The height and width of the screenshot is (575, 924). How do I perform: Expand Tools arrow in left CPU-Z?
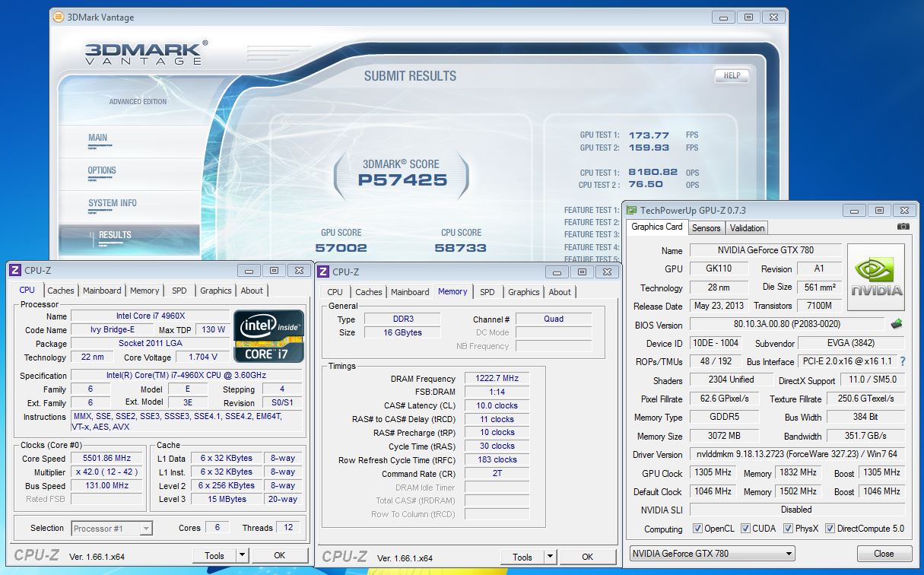pos(242,556)
